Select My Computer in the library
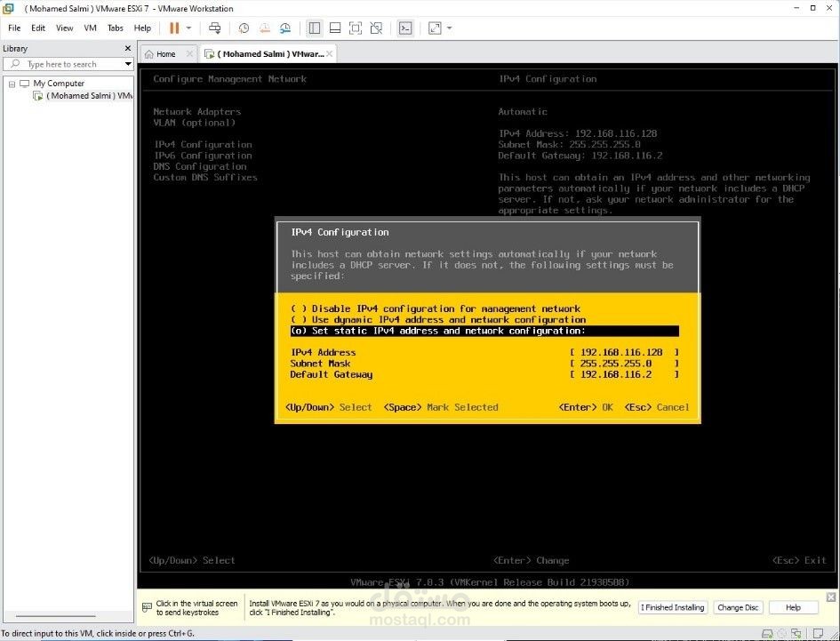 point(59,84)
